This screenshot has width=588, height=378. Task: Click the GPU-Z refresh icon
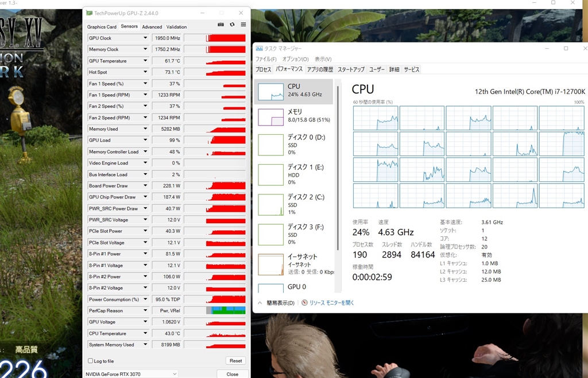(x=232, y=25)
